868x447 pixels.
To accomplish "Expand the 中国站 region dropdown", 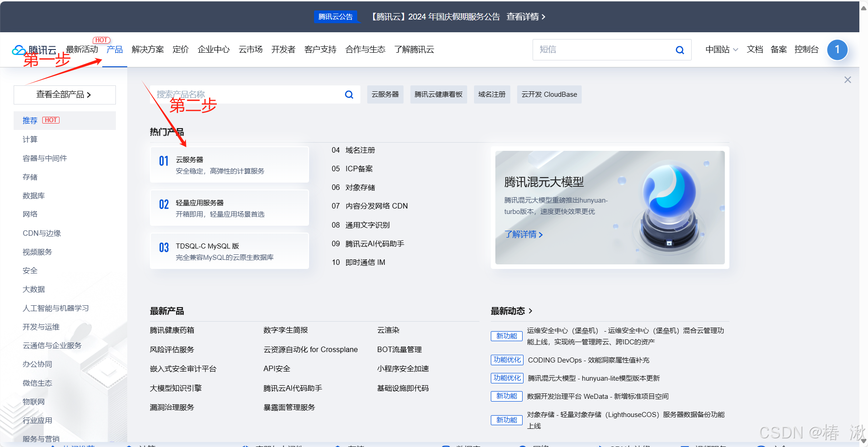I will click(x=722, y=50).
